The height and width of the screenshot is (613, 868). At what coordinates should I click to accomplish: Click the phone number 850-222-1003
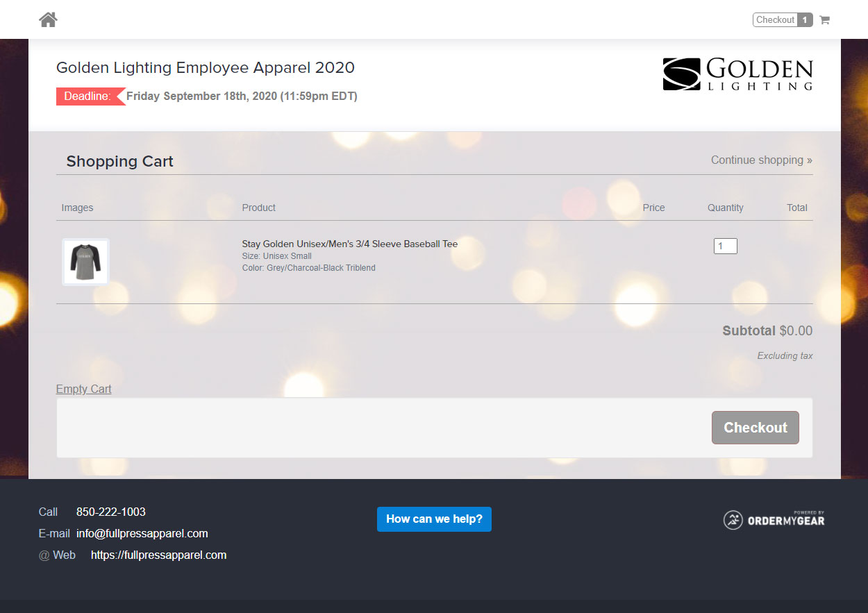point(111,512)
